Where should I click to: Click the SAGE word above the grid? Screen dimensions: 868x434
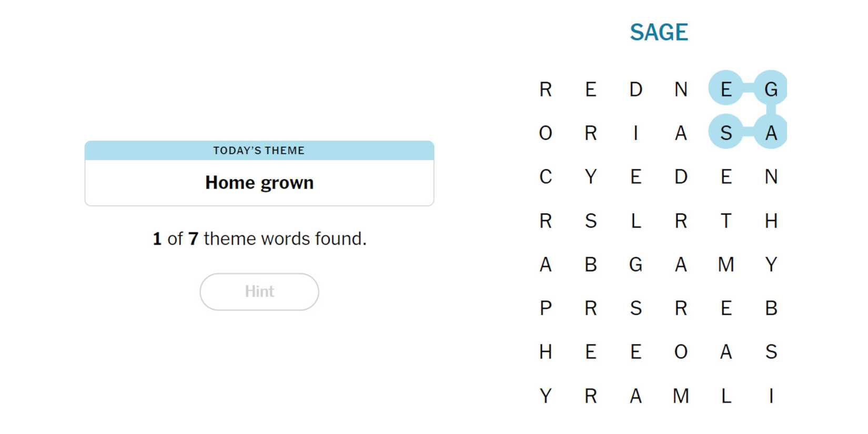(659, 32)
